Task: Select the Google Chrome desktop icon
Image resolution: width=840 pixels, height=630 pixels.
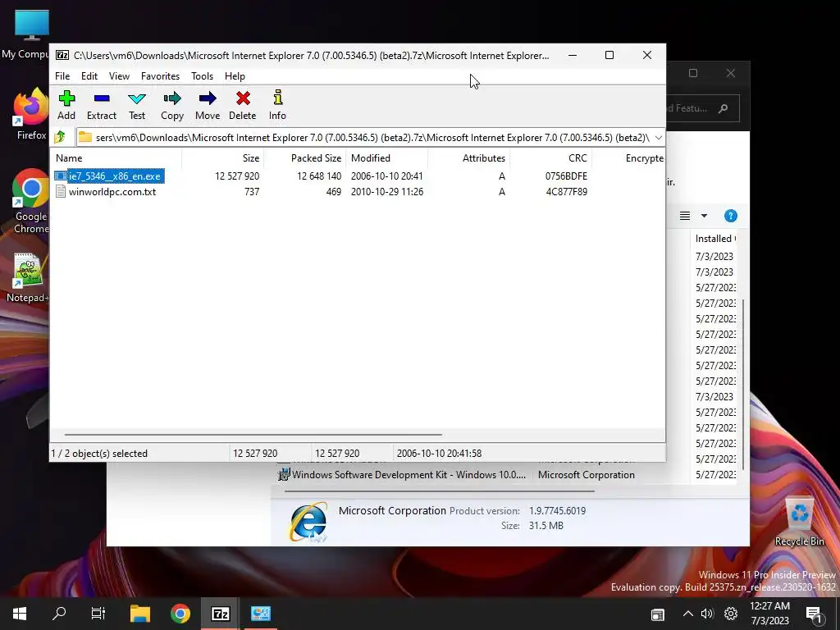Action: pos(31,202)
